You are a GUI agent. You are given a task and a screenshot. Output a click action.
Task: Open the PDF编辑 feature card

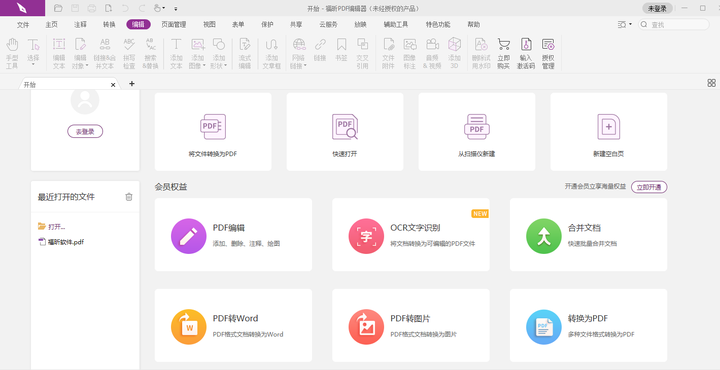[x=233, y=235]
